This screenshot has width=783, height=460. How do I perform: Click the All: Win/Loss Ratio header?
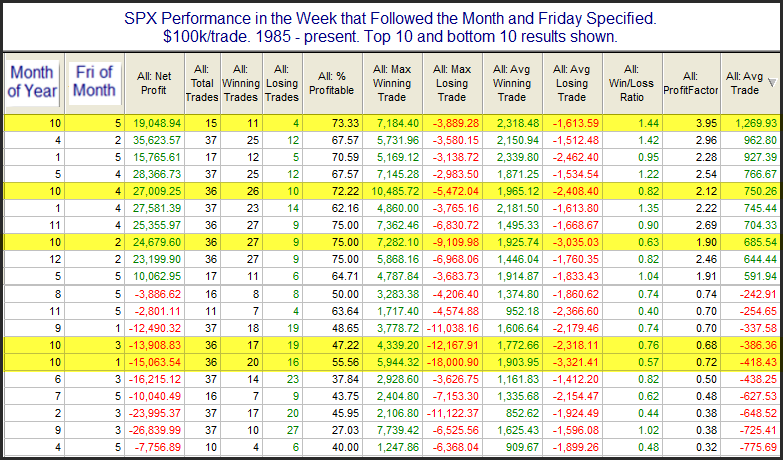point(632,83)
